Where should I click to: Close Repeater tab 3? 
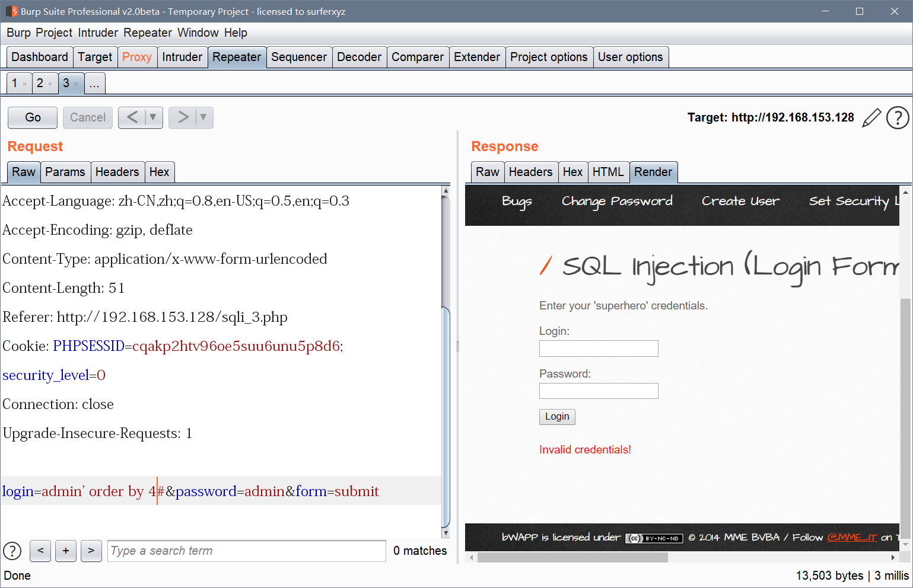click(76, 84)
